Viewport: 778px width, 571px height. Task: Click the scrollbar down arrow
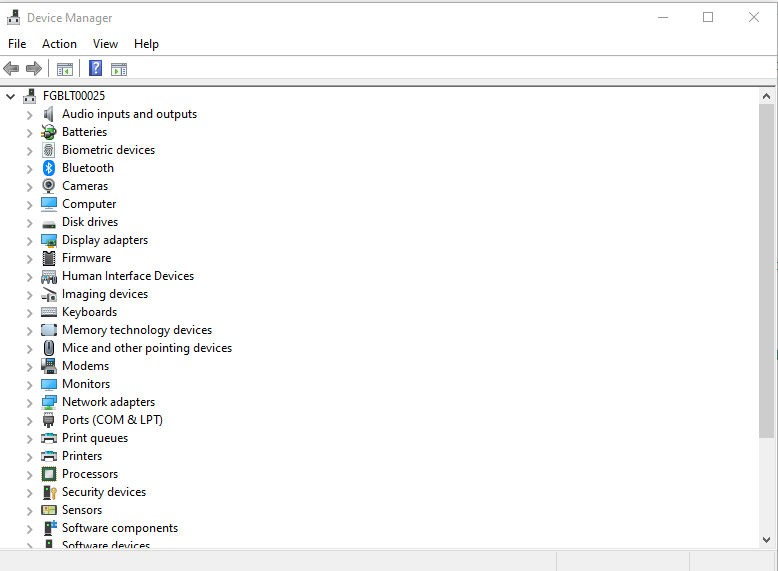pyautogui.click(x=766, y=540)
